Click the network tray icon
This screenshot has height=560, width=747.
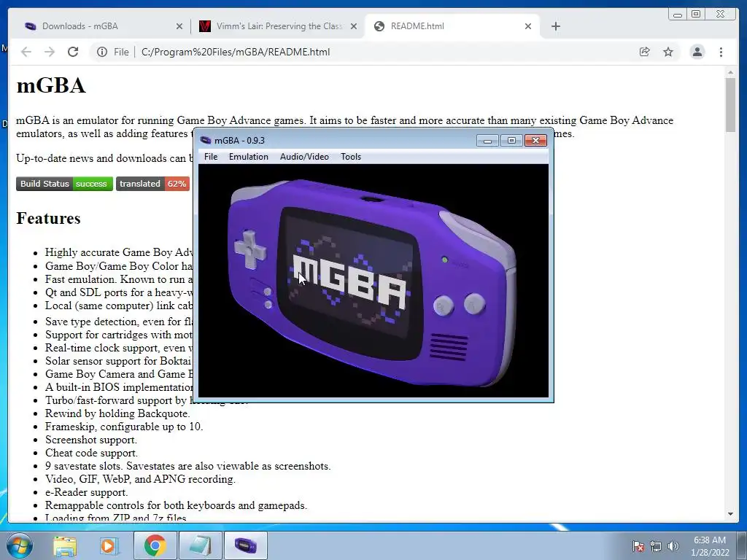[656, 546]
